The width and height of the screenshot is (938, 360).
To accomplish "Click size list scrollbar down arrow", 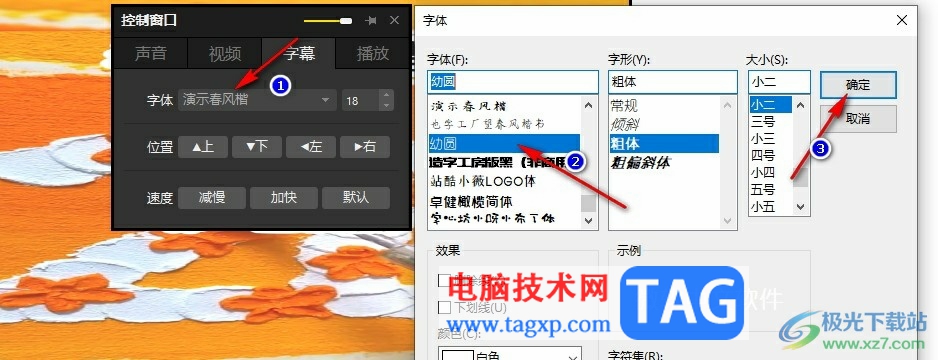I will 801,207.
